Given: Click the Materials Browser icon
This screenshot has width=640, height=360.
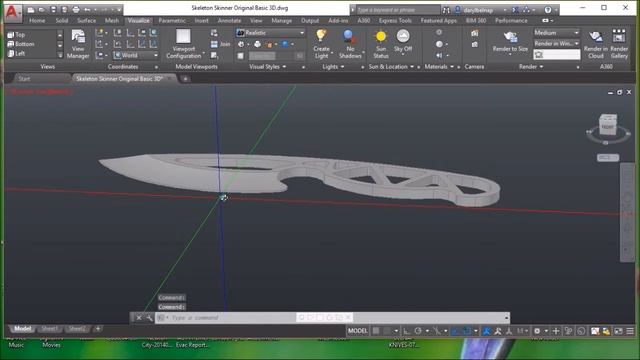Looking at the screenshot, I should [x=439, y=33].
